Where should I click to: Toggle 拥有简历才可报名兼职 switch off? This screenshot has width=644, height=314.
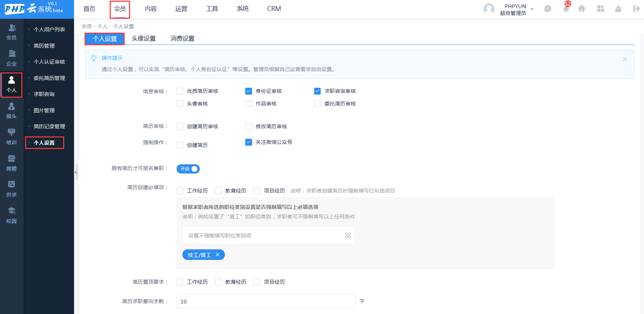coord(188,169)
